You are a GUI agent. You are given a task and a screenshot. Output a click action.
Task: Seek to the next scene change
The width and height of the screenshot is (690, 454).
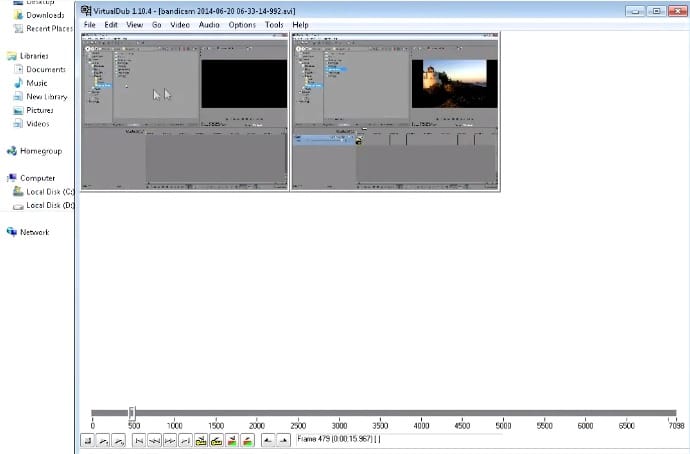pyautogui.click(x=246, y=440)
